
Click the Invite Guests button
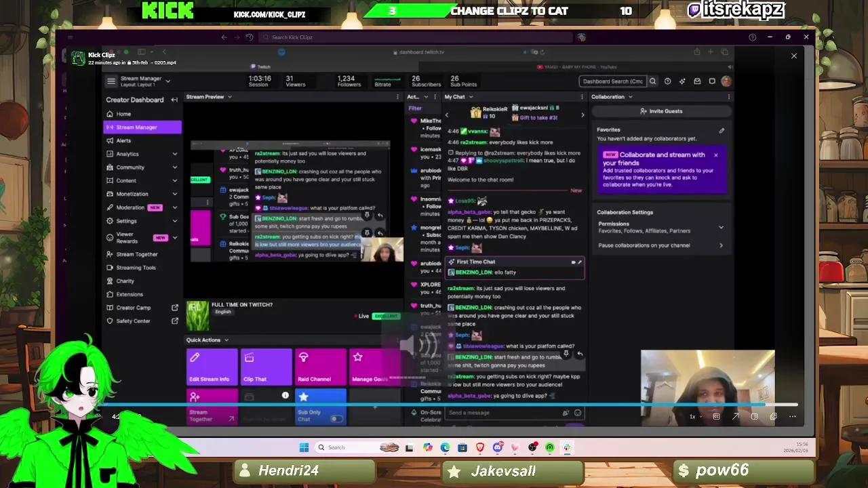tap(661, 111)
